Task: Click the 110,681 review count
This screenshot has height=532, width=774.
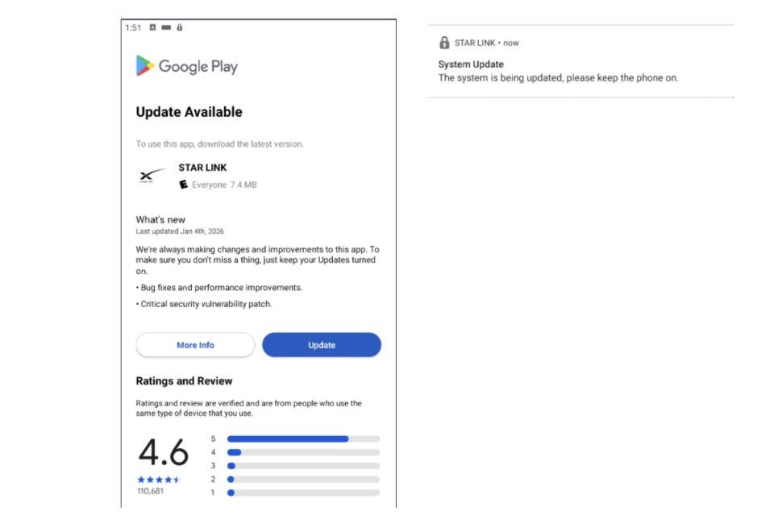Action: pyautogui.click(x=150, y=491)
